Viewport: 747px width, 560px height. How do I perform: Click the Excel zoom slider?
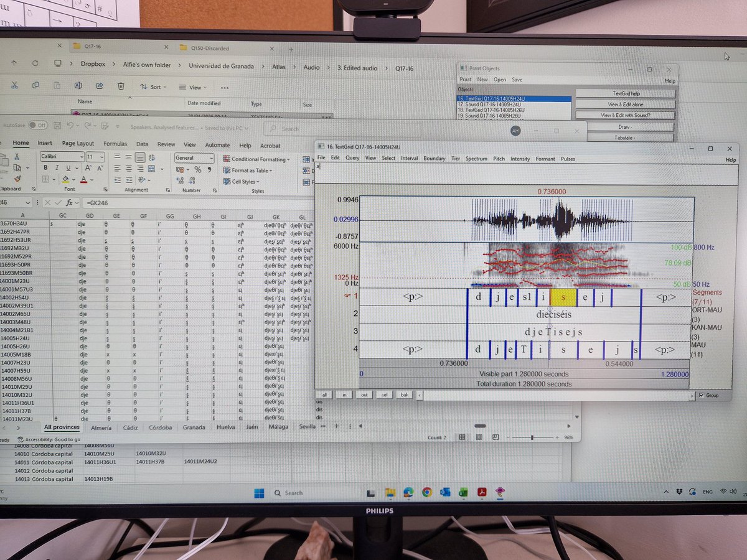(x=532, y=437)
